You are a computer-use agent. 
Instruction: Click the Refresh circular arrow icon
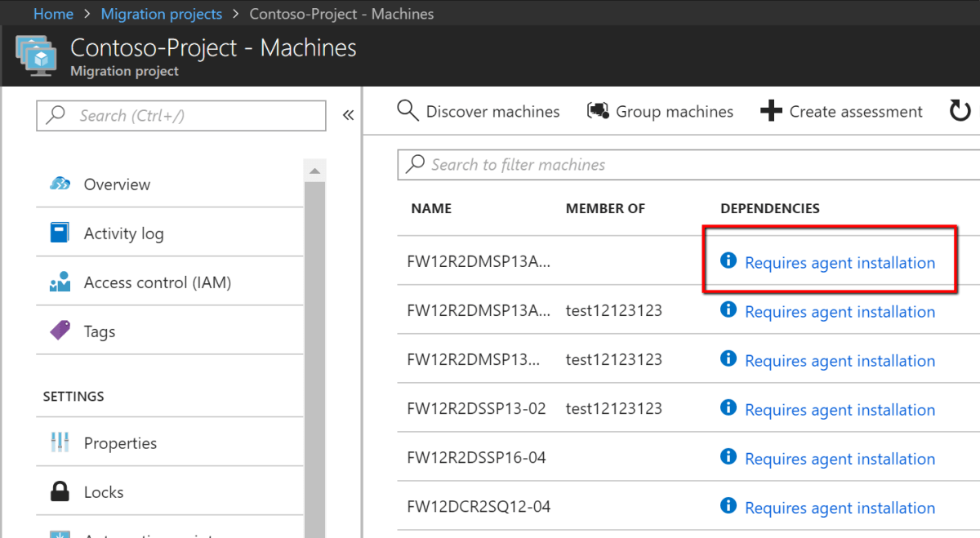(x=960, y=111)
